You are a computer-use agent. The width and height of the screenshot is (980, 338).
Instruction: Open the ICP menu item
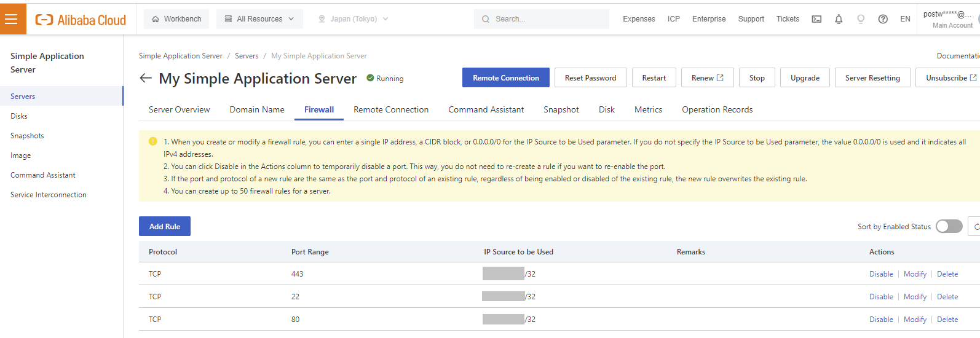click(674, 19)
